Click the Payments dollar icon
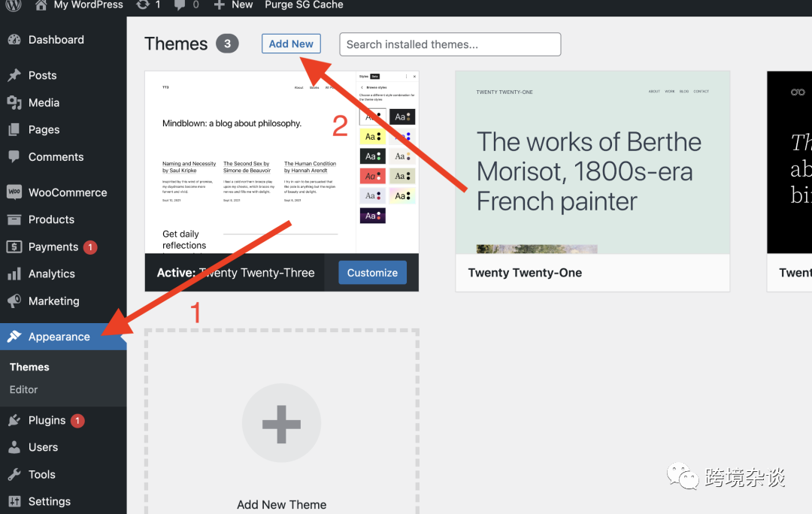The image size is (812, 514). tap(14, 246)
